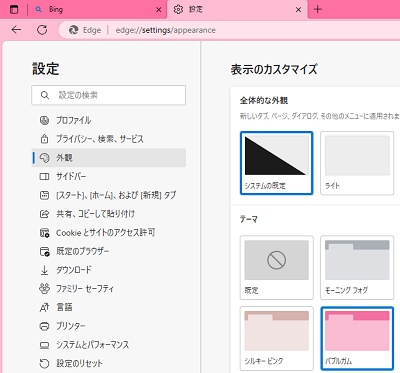This screenshot has height=373, width=400.
Task: Choose ライト overall appearance
Action: [357, 163]
